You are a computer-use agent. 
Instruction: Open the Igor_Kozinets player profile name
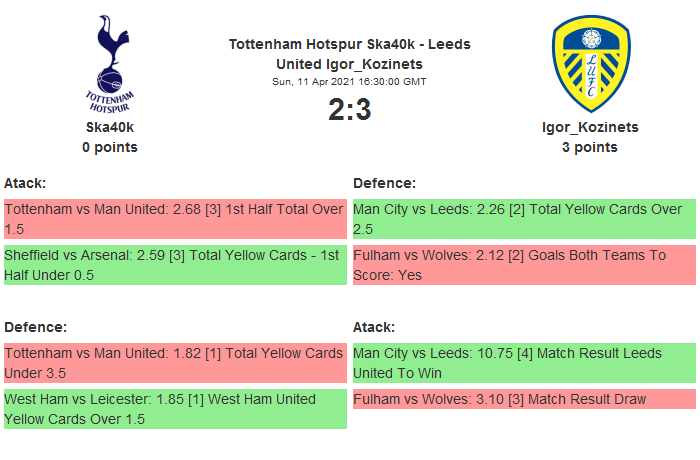click(590, 127)
